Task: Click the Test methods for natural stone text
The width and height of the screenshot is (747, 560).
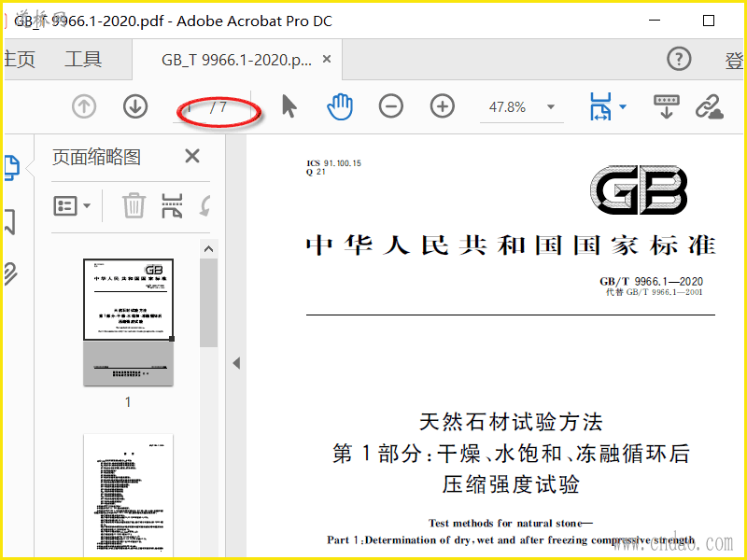Action: point(510,524)
